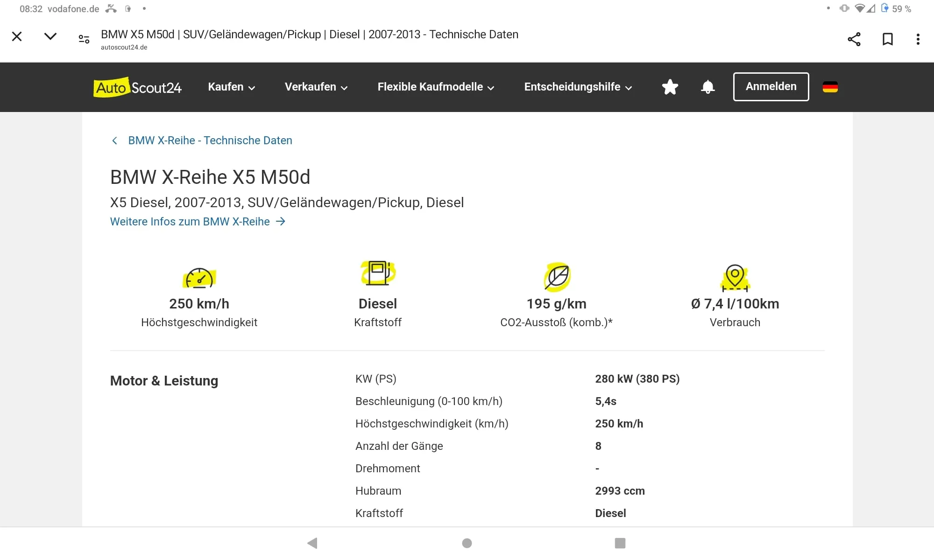934x560 pixels.
Task: Share this page via share icon
Action: click(x=854, y=39)
